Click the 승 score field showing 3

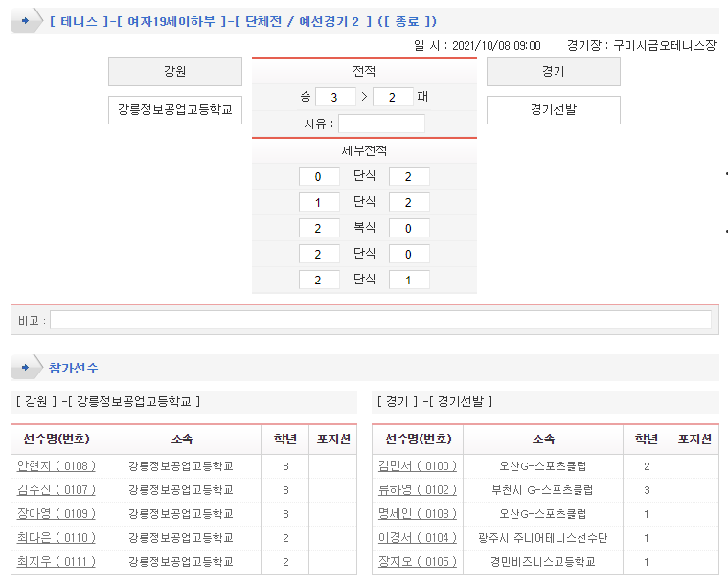335,97
